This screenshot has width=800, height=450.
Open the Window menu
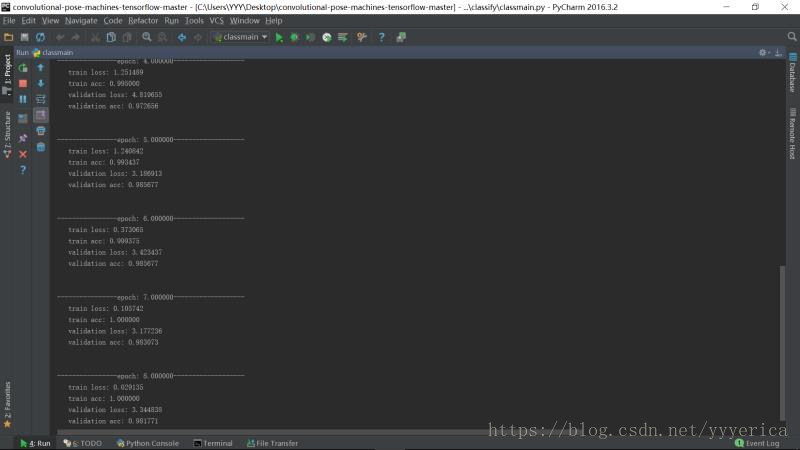pyautogui.click(x=244, y=21)
